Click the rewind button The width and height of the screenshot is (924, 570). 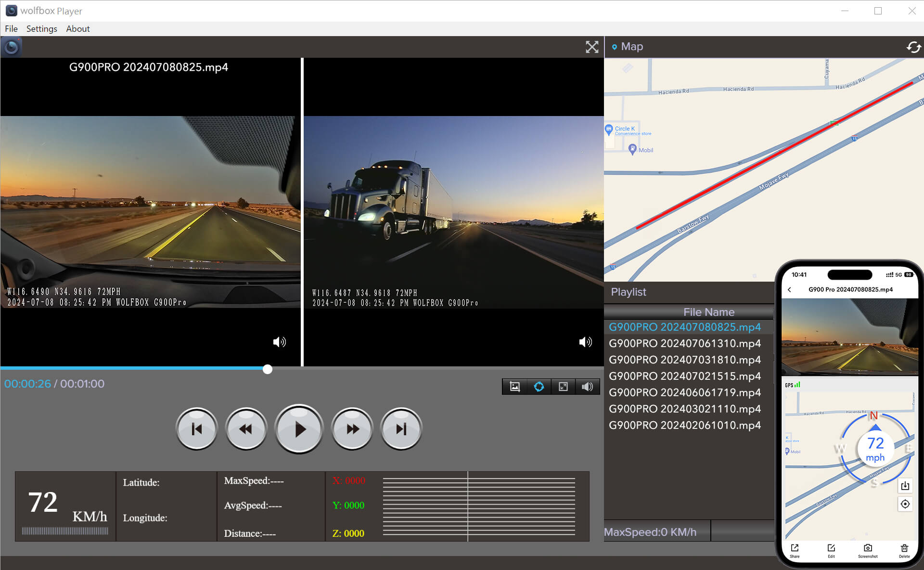pos(246,429)
